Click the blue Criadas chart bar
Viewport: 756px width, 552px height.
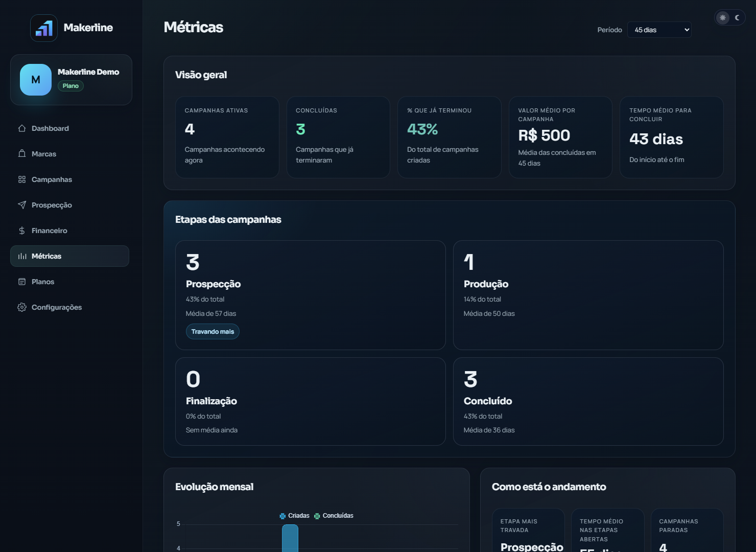(x=290, y=538)
